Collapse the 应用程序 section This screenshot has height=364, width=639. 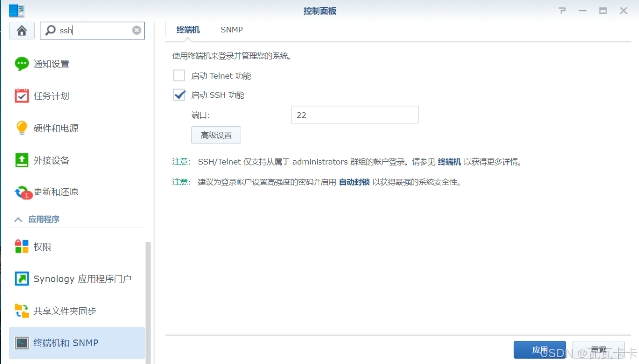coord(18,219)
